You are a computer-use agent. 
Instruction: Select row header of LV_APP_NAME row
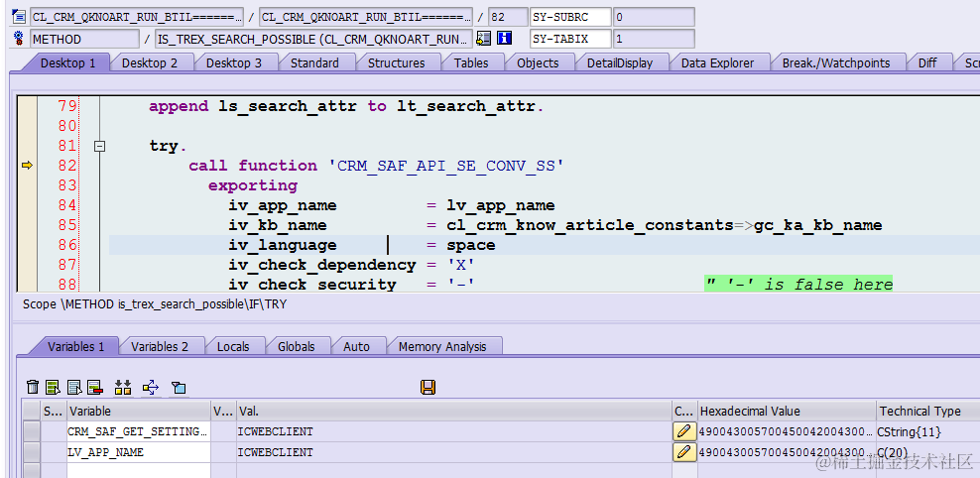tap(32, 452)
